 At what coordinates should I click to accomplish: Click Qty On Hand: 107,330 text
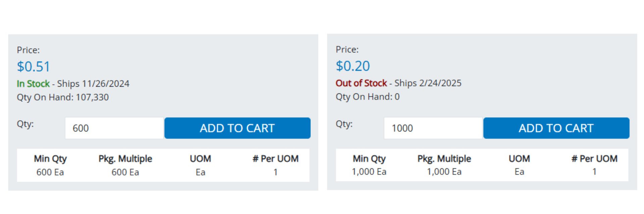[63, 97]
